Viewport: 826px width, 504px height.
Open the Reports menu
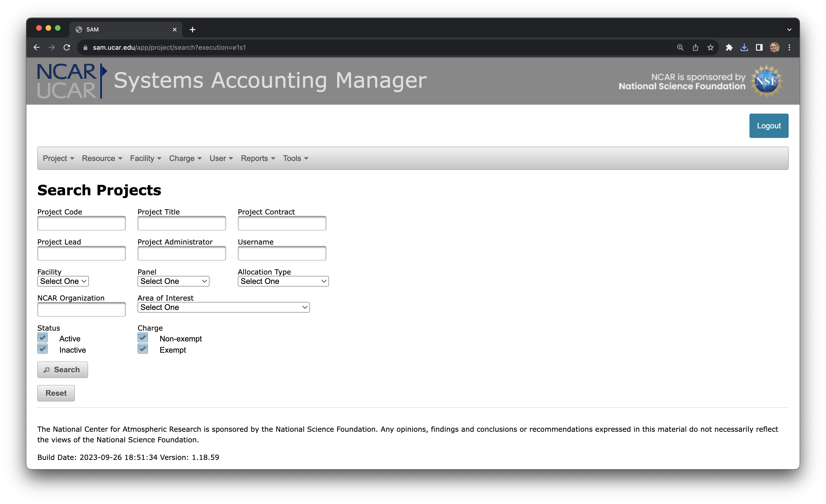[258, 158]
